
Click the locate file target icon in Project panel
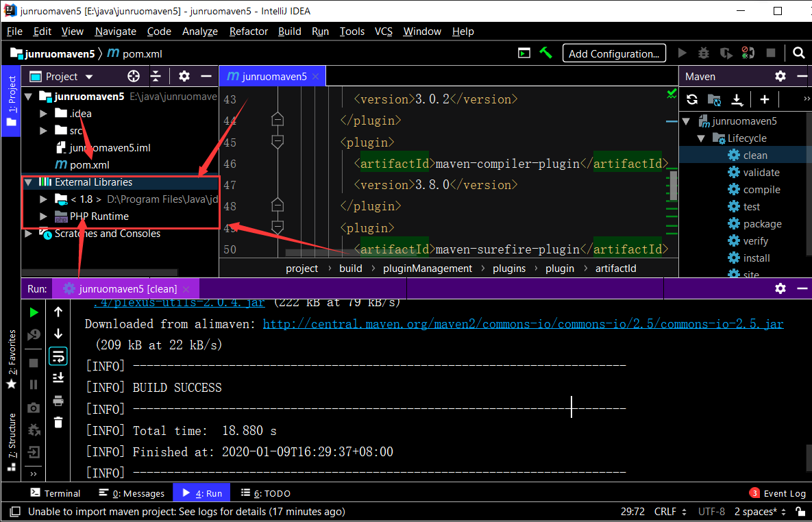click(134, 77)
